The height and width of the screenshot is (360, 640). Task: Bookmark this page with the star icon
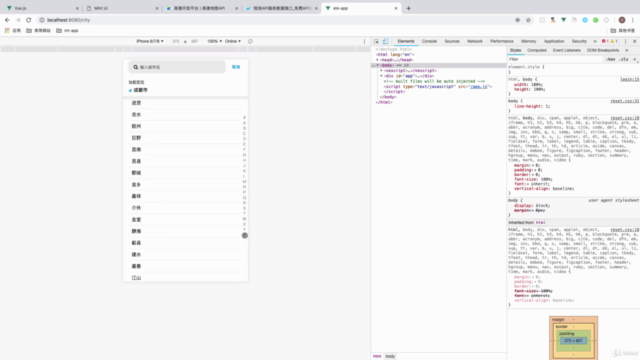[528, 20]
